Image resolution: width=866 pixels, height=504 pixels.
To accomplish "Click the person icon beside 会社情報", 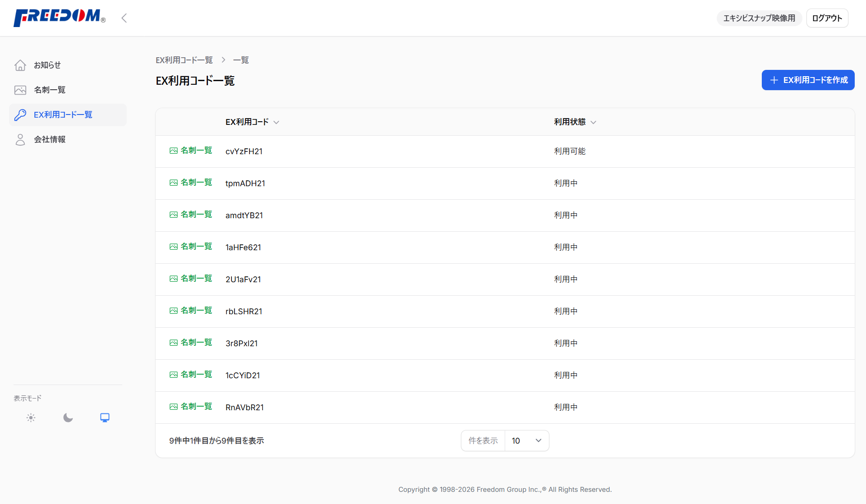I will click(20, 140).
